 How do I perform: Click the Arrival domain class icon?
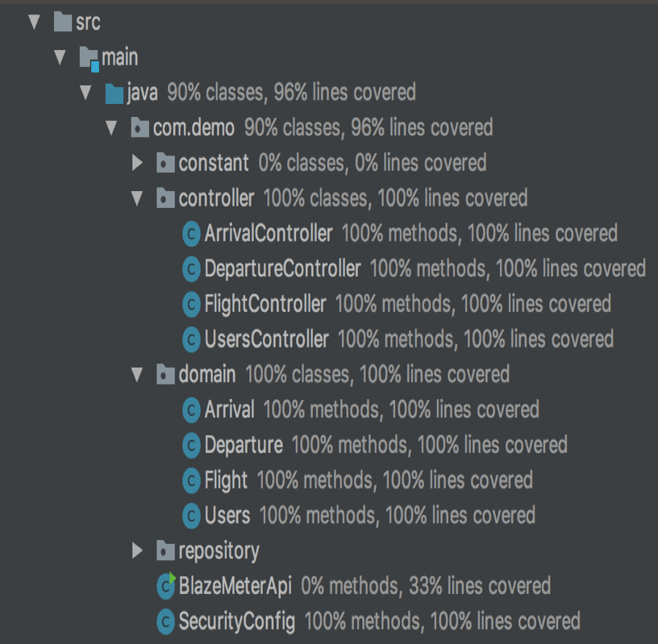click(x=191, y=409)
